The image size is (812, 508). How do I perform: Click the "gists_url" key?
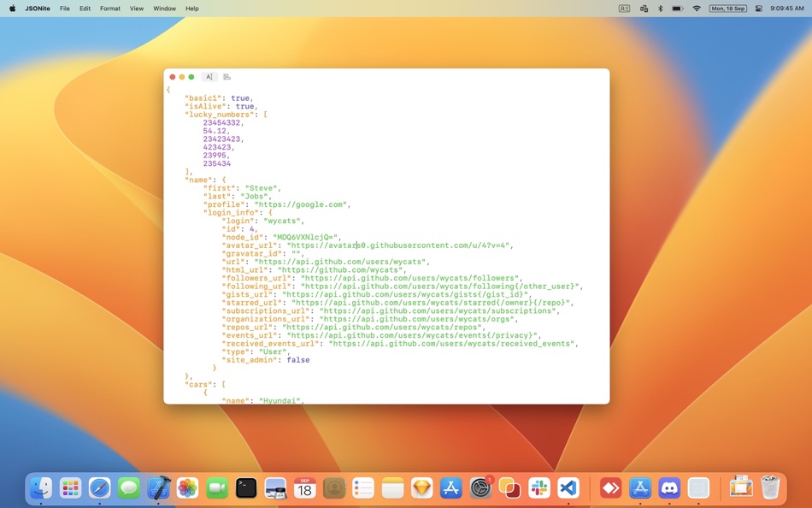(247, 294)
